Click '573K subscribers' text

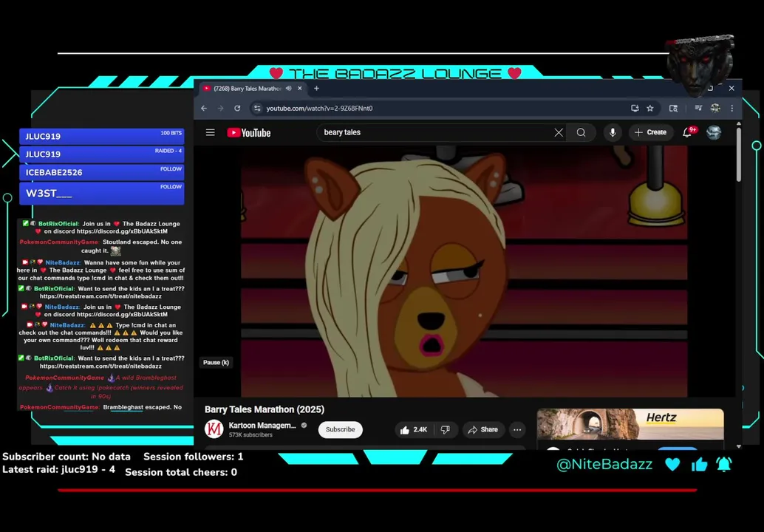pyautogui.click(x=250, y=435)
